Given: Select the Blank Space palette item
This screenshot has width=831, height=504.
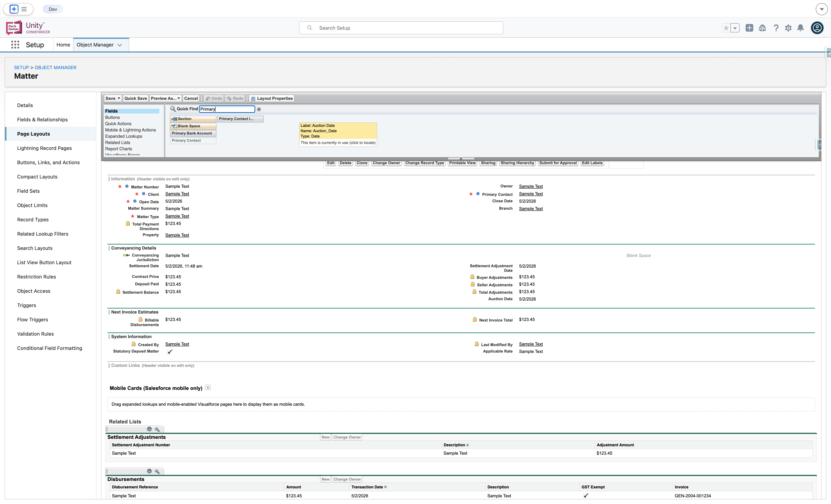Looking at the screenshot, I should coord(193,126).
